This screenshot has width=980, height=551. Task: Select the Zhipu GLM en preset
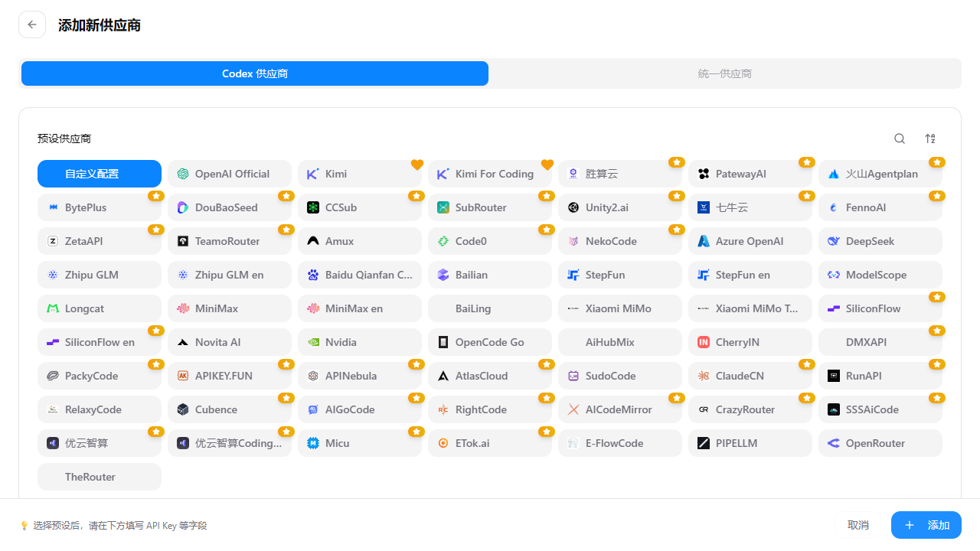point(230,275)
